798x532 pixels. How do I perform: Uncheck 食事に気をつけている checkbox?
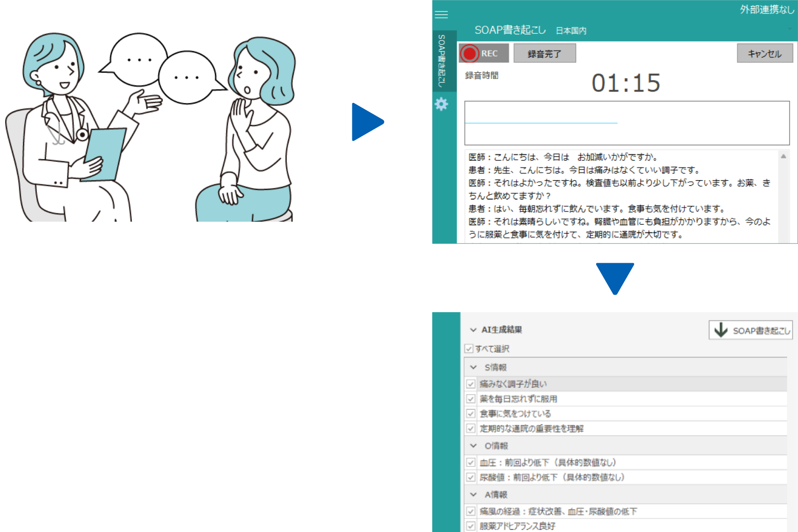click(x=471, y=413)
